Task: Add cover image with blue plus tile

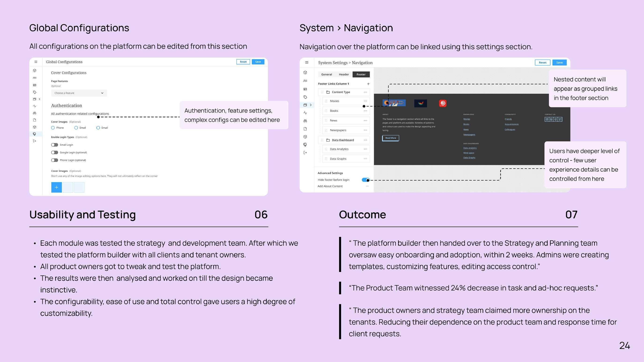Action: pyautogui.click(x=56, y=188)
